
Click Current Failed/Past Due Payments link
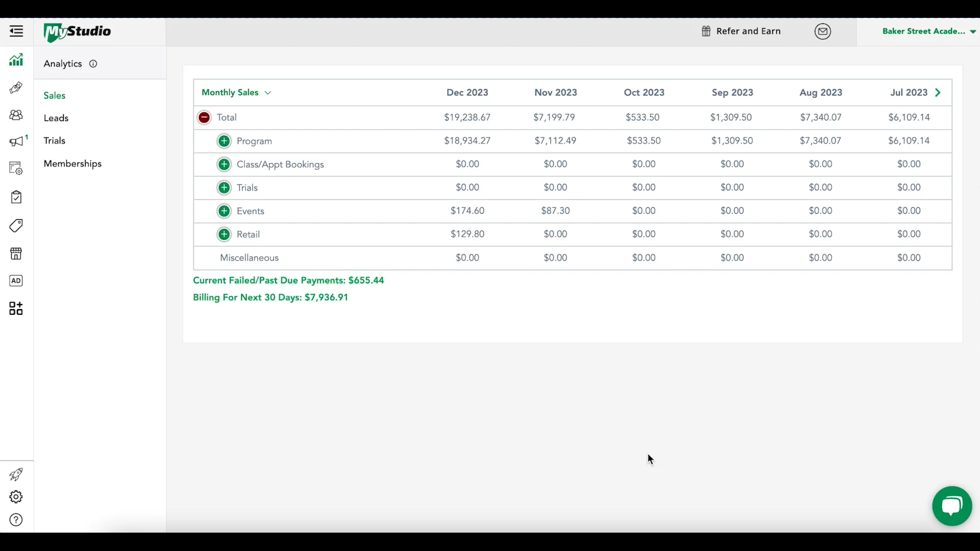[288, 281]
